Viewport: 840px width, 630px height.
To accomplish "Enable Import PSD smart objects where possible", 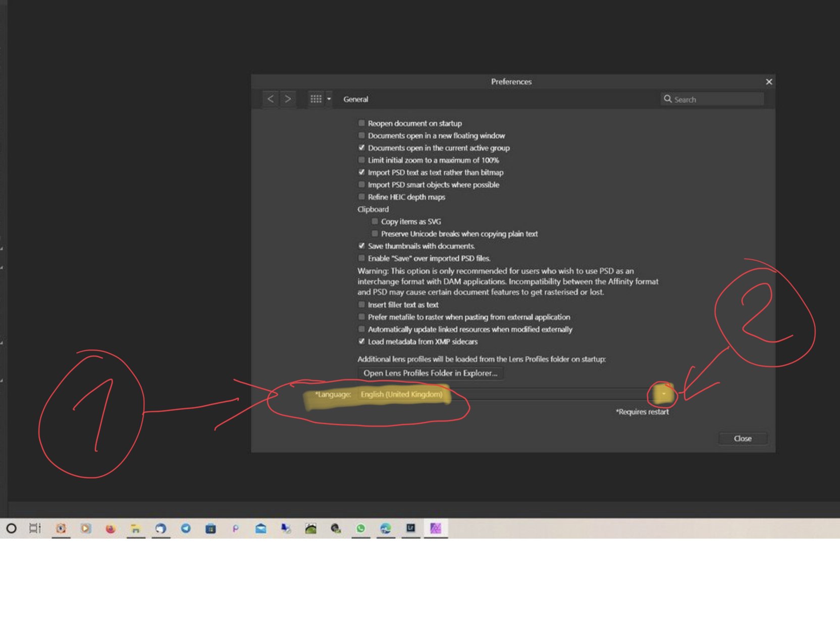I will (361, 185).
